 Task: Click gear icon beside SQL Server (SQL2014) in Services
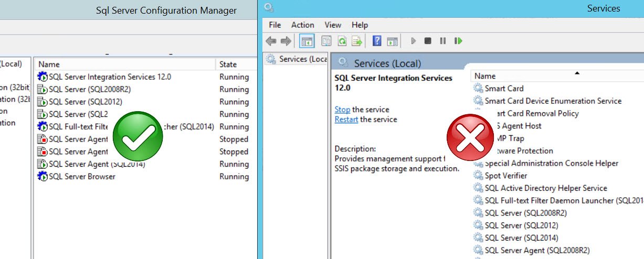pyautogui.click(x=478, y=238)
